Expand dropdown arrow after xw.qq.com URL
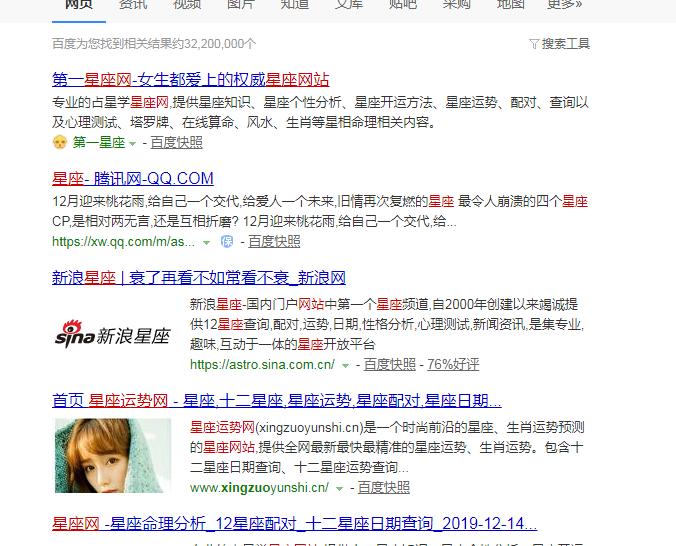This screenshot has height=546, width=676. [x=207, y=243]
